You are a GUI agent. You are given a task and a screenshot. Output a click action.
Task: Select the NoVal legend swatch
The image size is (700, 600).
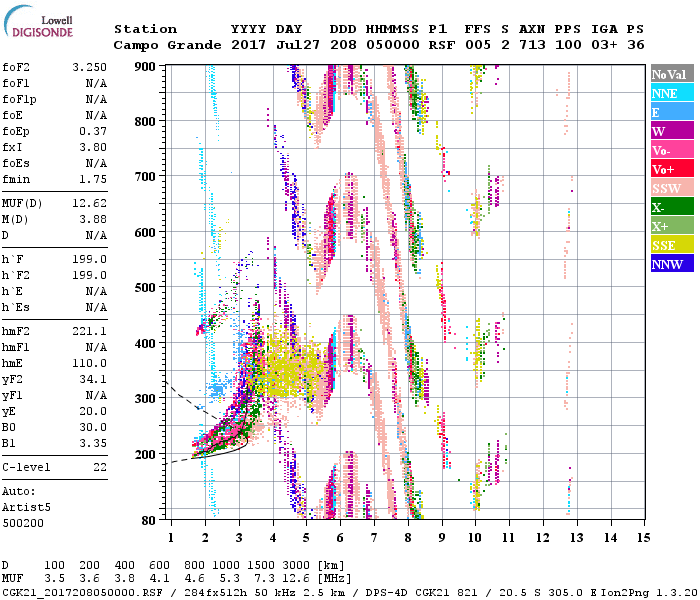672,74
